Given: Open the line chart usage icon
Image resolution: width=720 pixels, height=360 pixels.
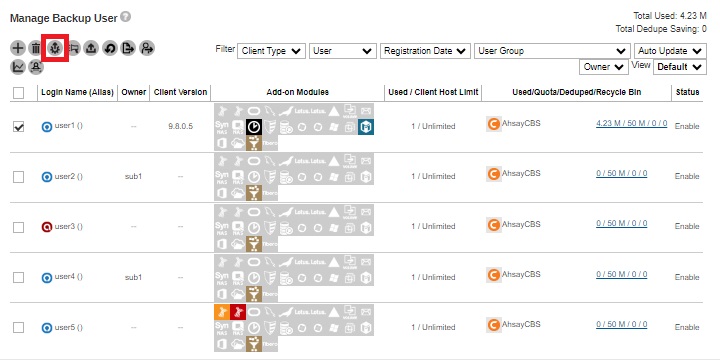Looking at the screenshot, I should pyautogui.click(x=17, y=67).
